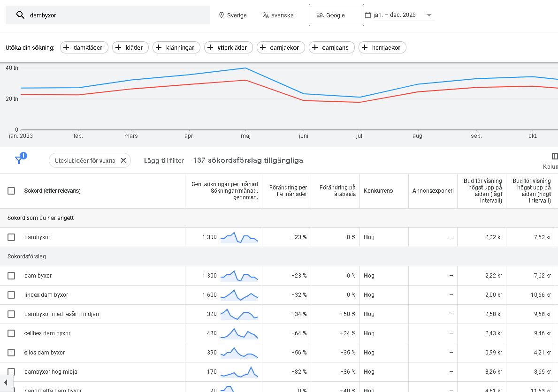
Task: Click the 0,99 kr low bid value
Action: pos(493,353)
